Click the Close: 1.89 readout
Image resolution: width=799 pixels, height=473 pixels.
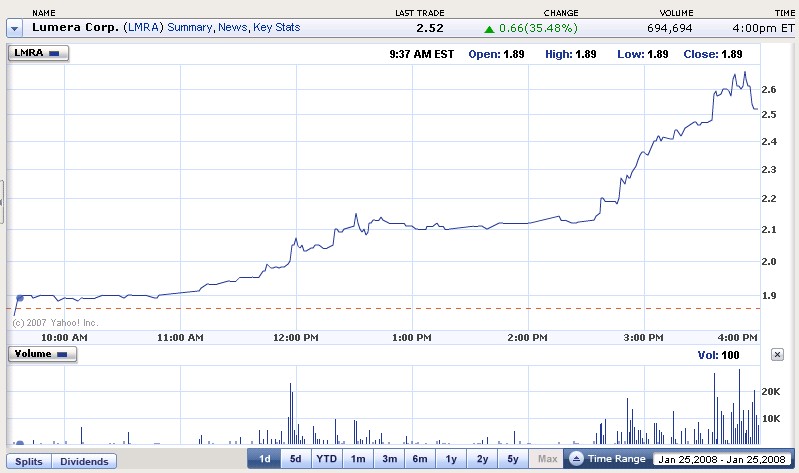click(x=713, y=54)
